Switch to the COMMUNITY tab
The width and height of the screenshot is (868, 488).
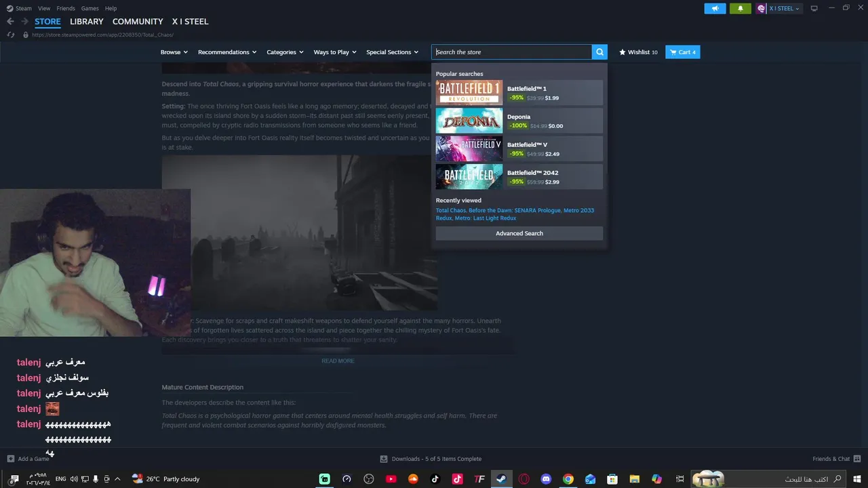pyautogui.click(x=138, y=22)
